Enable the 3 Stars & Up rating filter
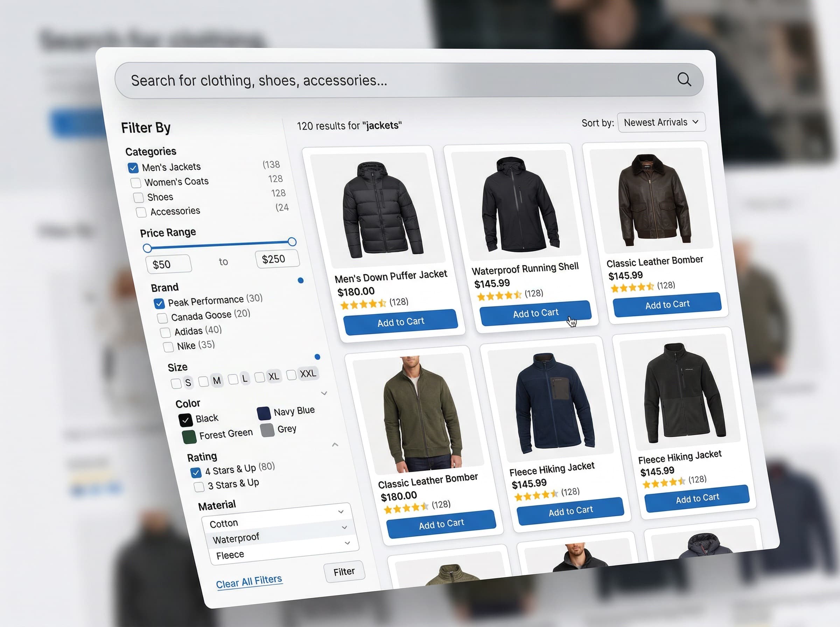 pos(198,487)
